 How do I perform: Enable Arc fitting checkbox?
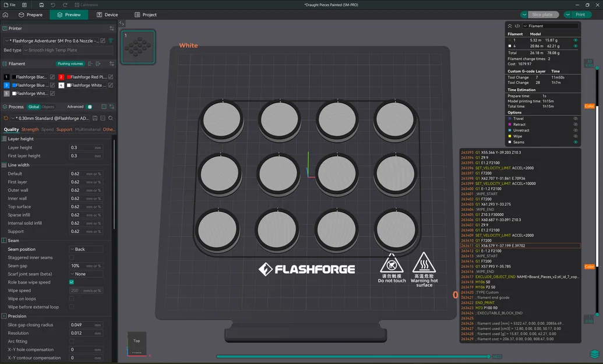pyautogui.click(x=72, y=341)
